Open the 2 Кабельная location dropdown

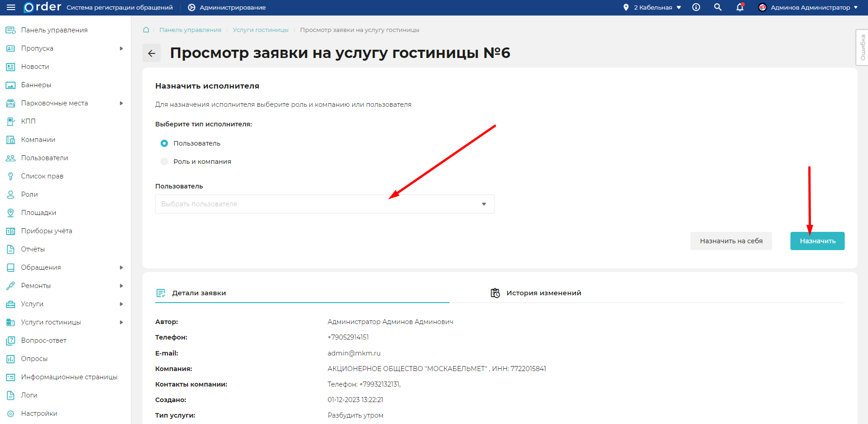coord(651,7)
